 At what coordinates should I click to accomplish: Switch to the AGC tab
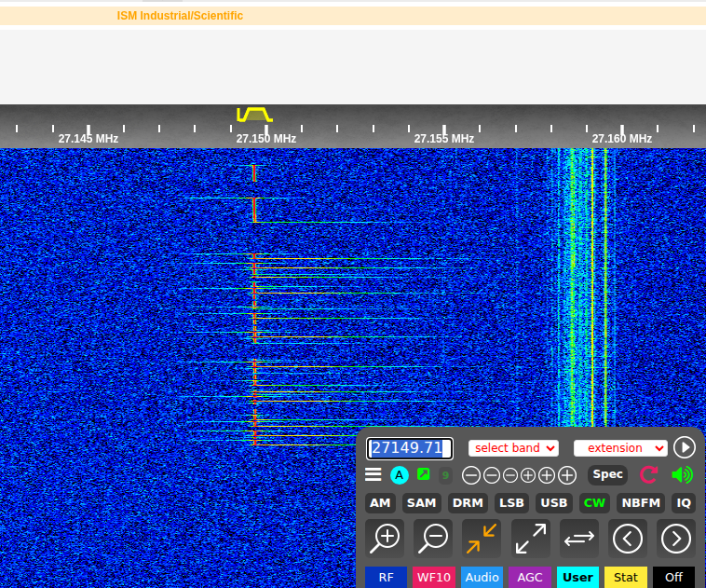(x=530, y=577)
